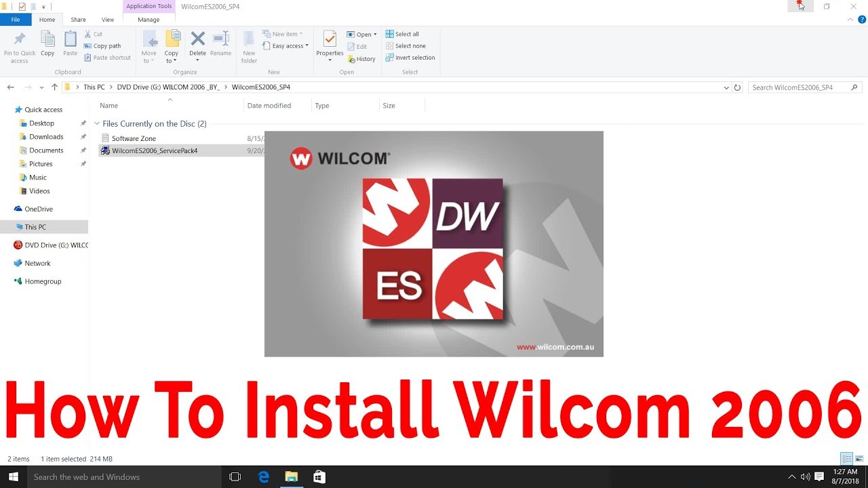Viewport: 868px width, 488px height.
Task: Open the File tab
Action: pos(16,20)
